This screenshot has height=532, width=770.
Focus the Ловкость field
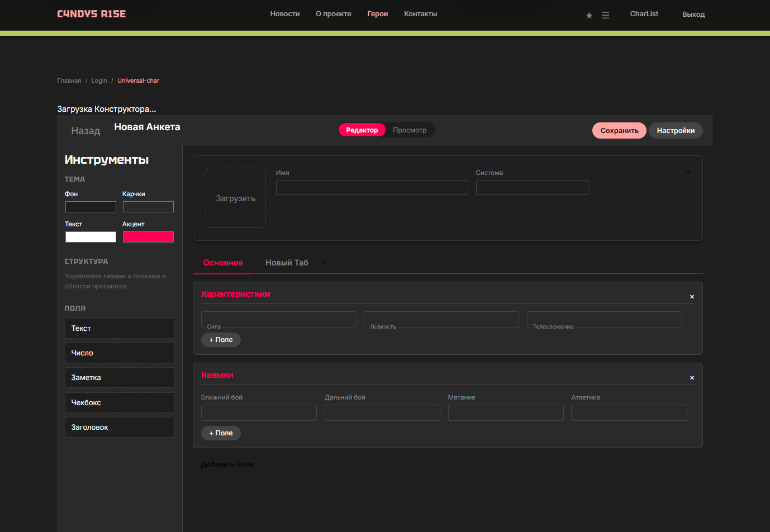(441, 319)
